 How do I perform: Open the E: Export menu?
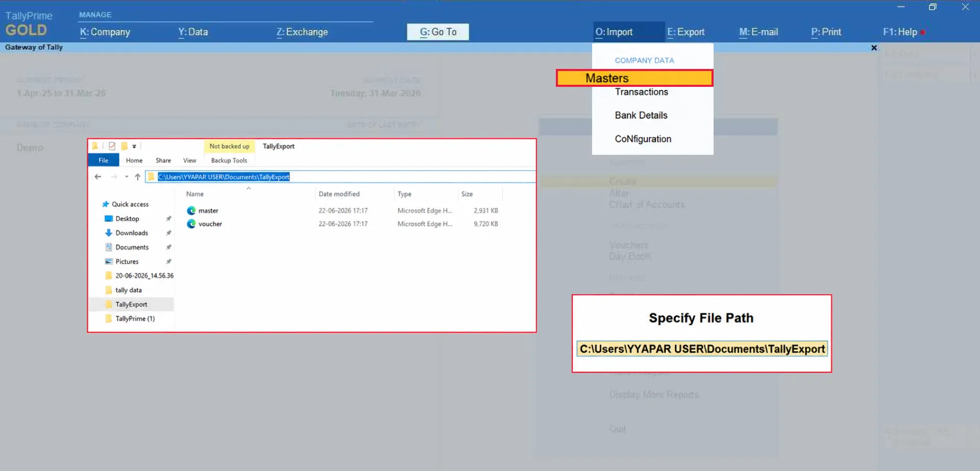point(686,32)
